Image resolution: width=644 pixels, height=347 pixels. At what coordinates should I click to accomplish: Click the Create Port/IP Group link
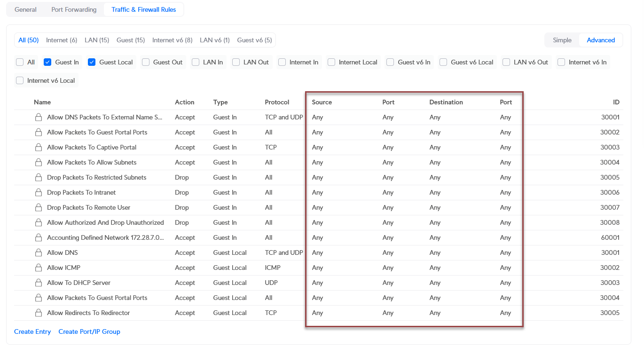89,331
